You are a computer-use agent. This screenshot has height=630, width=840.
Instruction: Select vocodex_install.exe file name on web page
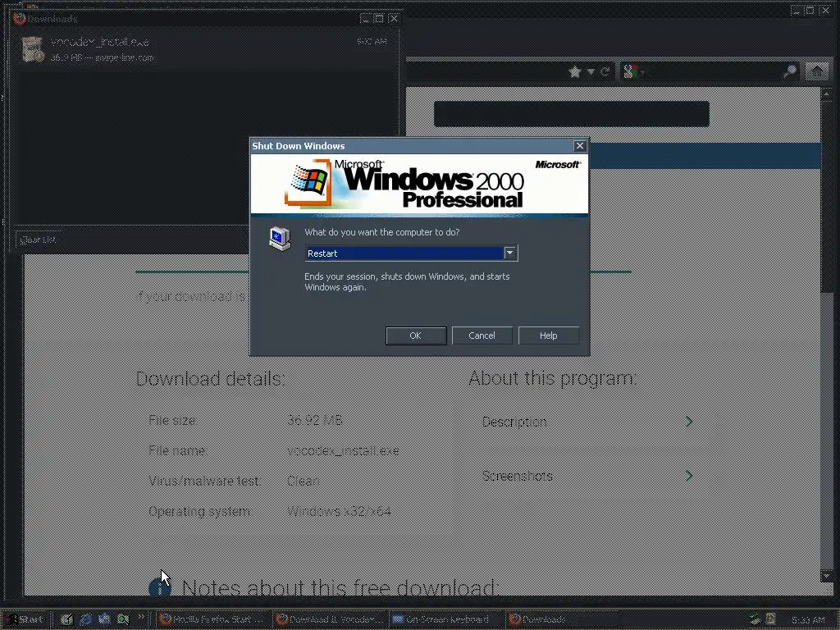tap(343, 450)
